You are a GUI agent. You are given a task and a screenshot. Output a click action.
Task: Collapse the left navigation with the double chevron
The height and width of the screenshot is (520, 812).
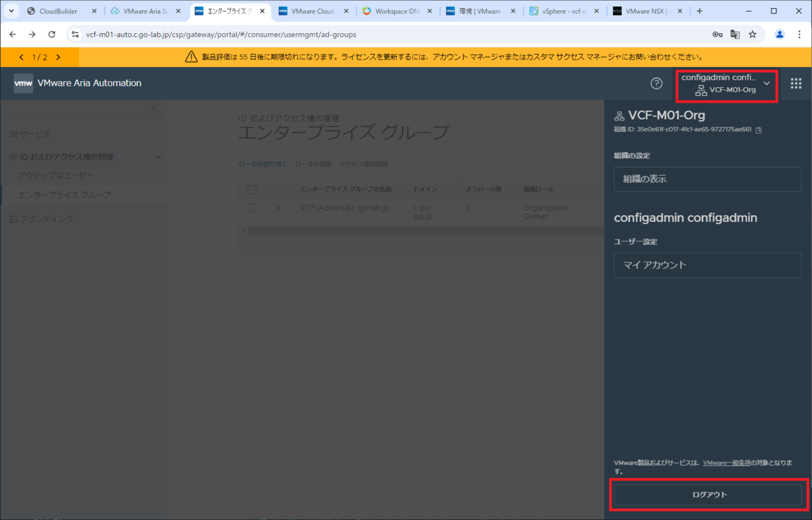[x=154, y=108]
